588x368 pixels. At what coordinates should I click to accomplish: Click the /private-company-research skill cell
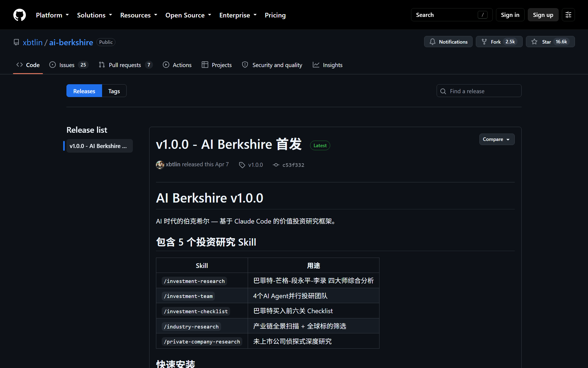click(x=202, y=341)
